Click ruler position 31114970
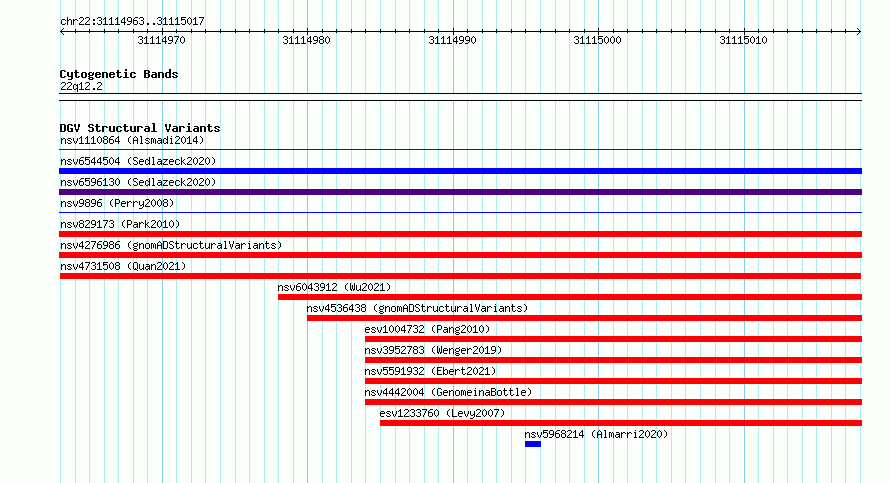890x483 pixels. point(161,40)
